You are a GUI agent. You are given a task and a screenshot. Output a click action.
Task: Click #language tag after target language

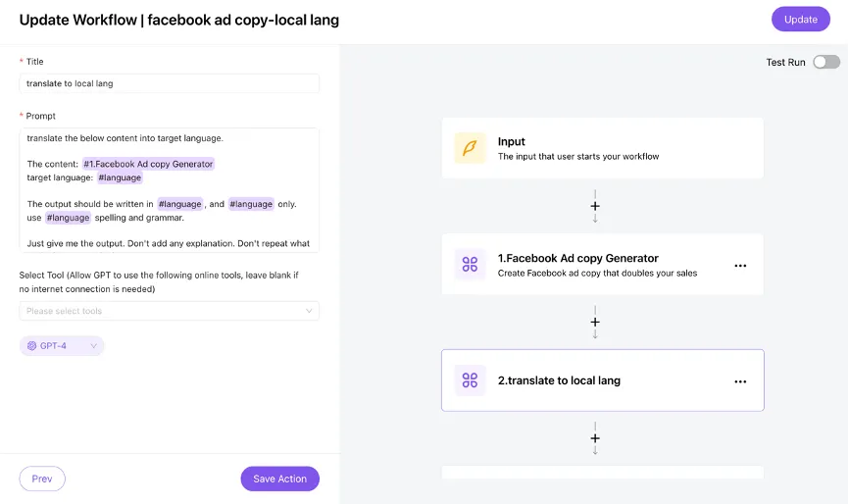pyautogui.click(x=120, y=177)
